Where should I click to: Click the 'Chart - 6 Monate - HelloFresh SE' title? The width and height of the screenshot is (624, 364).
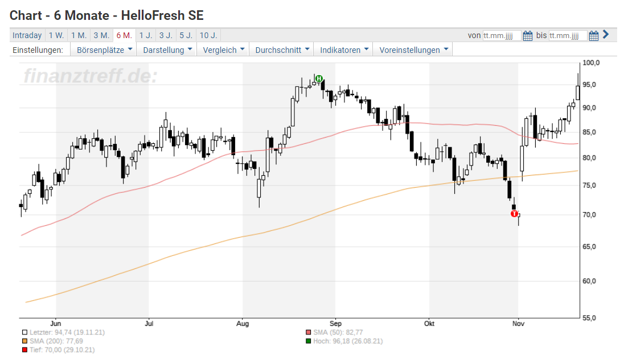(x=106, y=15)
